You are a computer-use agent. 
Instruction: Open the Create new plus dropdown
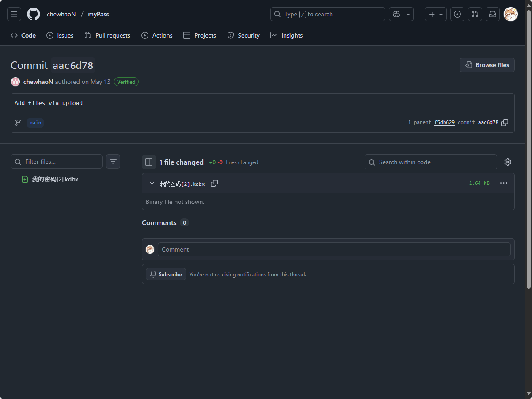tap(435, 14)
